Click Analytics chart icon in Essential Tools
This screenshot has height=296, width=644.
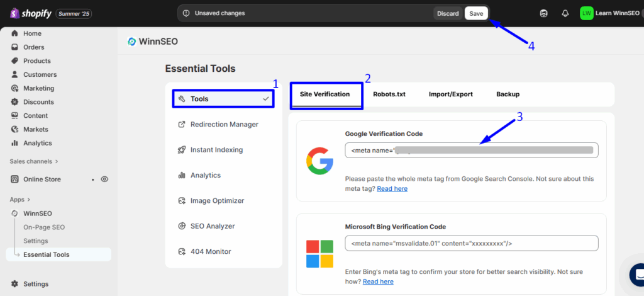point(182,175)
